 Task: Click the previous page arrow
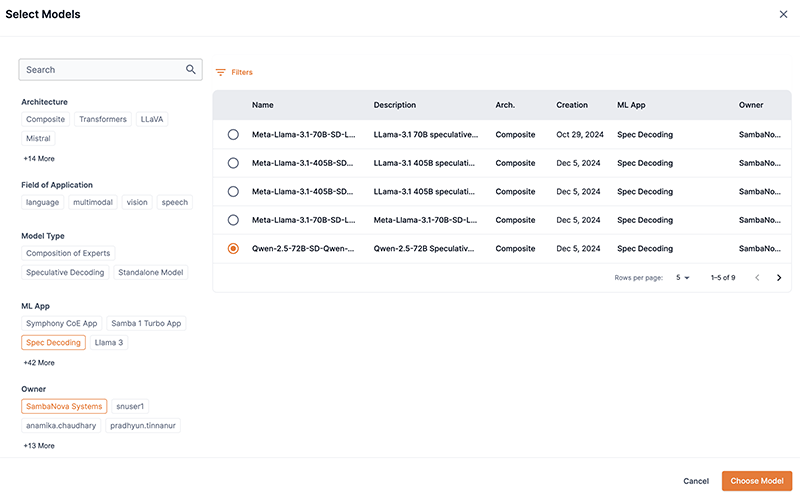coord(756,277)
